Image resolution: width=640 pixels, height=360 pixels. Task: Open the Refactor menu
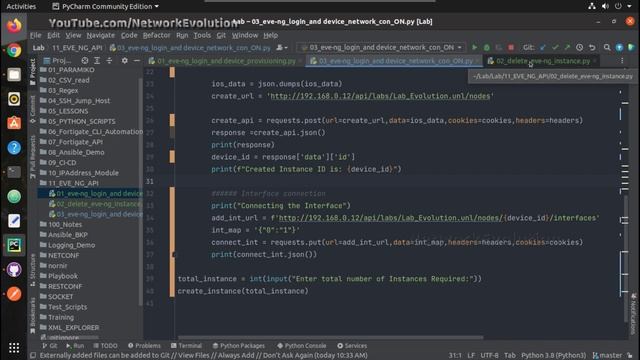(x=156, y=35)
